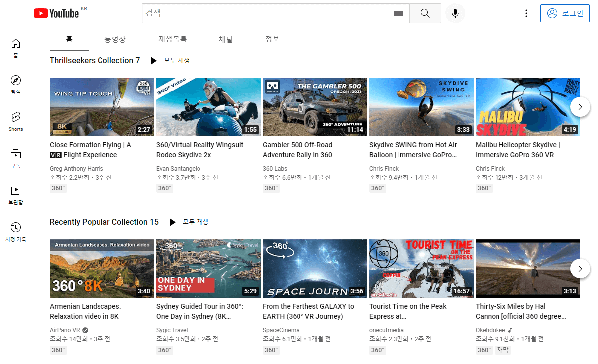Switch to the 동영상 tab

tap(115, 39)
